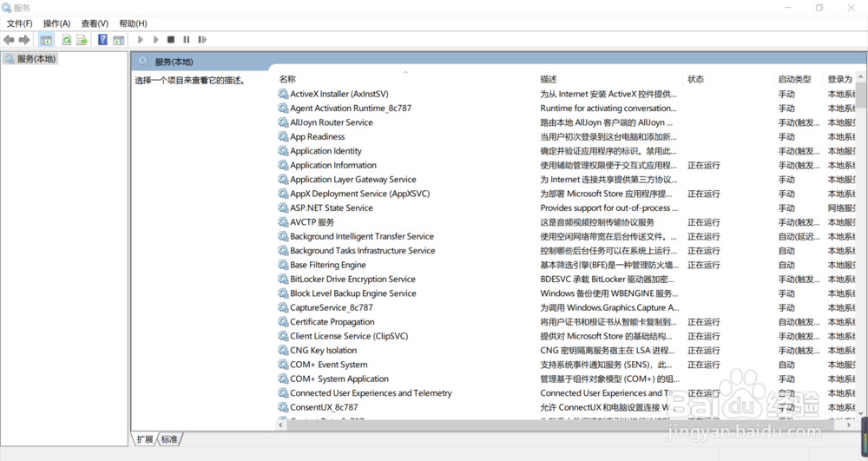Click the scroll-up arrow of the vertical scrollbar
The height and width of the screenshot is (461, 868).
tap(861, 77)
